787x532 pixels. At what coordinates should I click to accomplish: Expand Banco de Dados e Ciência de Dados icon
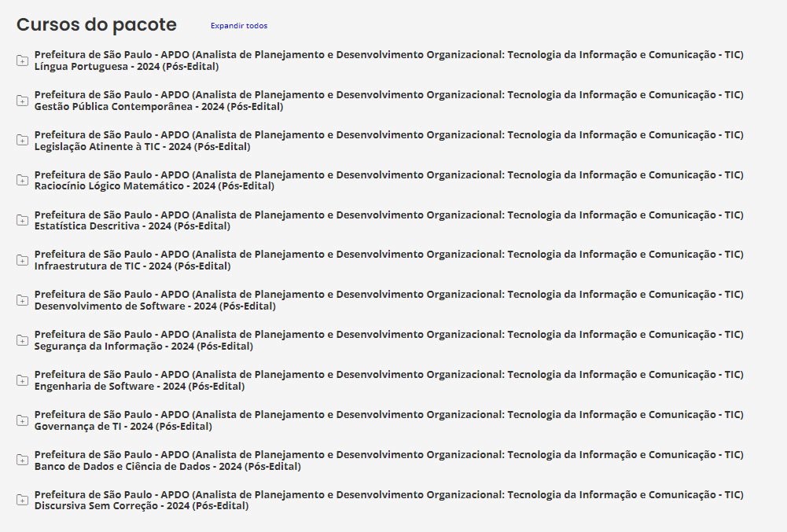(x=22, y=461)
